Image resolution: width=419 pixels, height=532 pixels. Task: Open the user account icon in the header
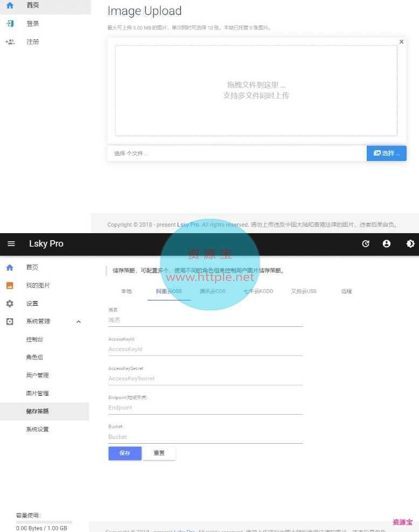(x=387, y=243)
